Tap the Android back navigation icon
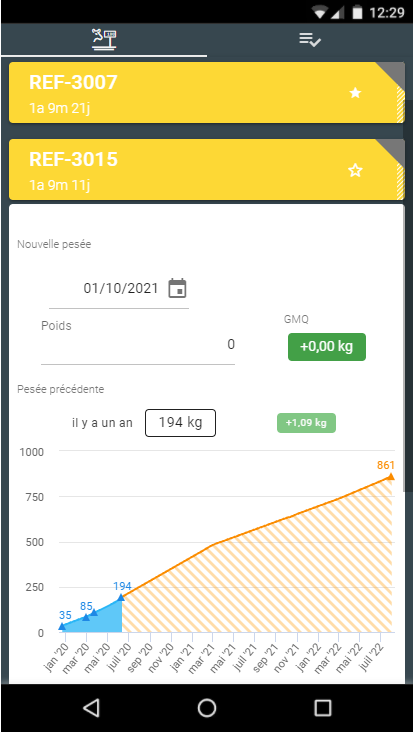Screen dimensions: 413x733 (x=91, y=708)
